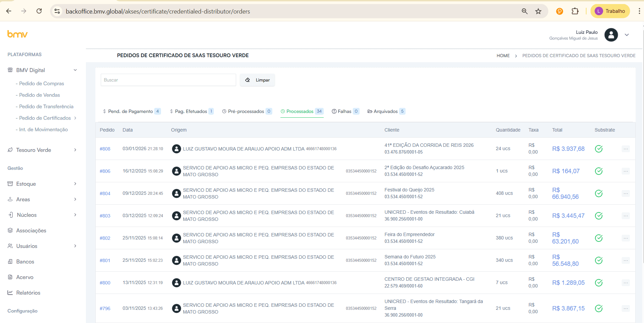Screen dimensions: 644x323
Task: Expand the Usuários menu
Action: pyautogui.click(x=43, y=246)
